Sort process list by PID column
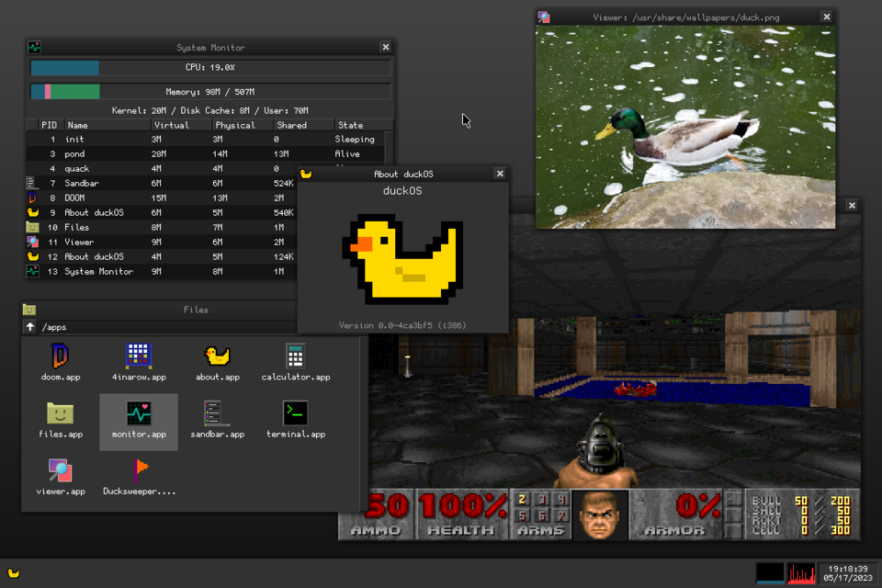 tap(51, 125)
